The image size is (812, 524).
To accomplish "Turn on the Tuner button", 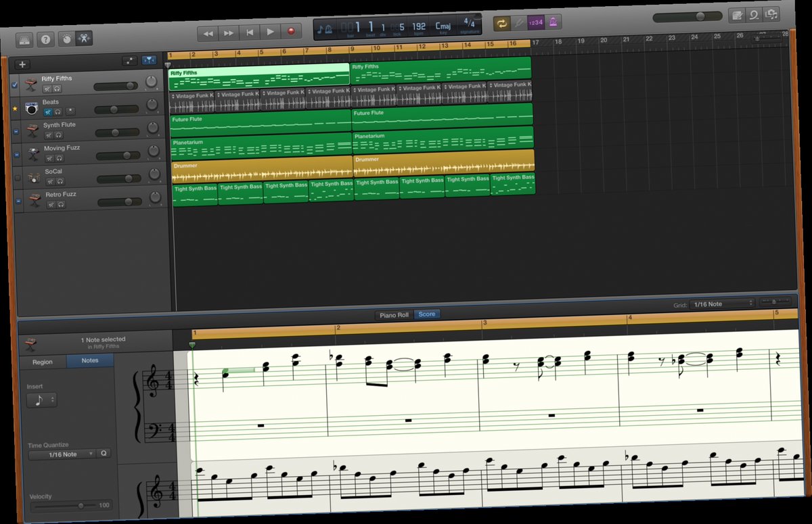I will tap(518, 22).
